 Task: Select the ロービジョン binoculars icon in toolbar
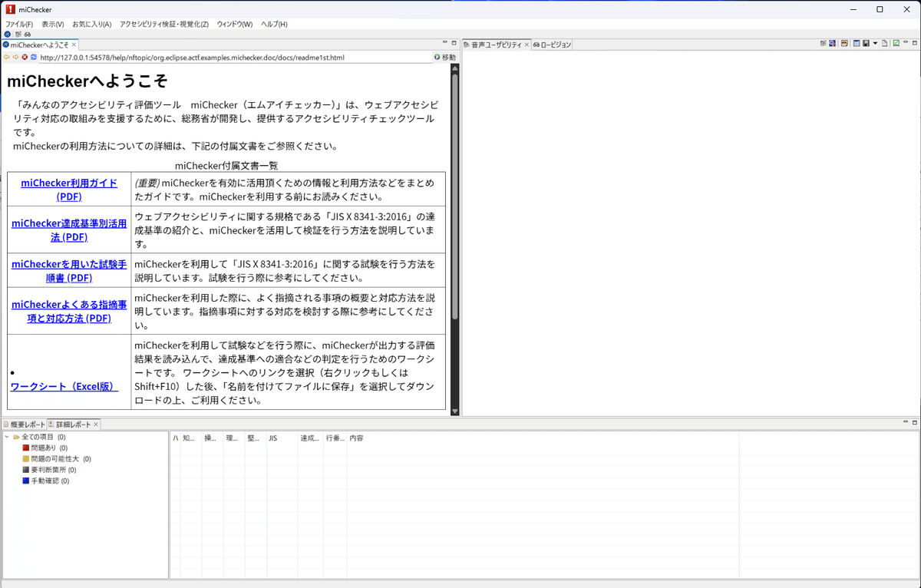click(27, 35)
